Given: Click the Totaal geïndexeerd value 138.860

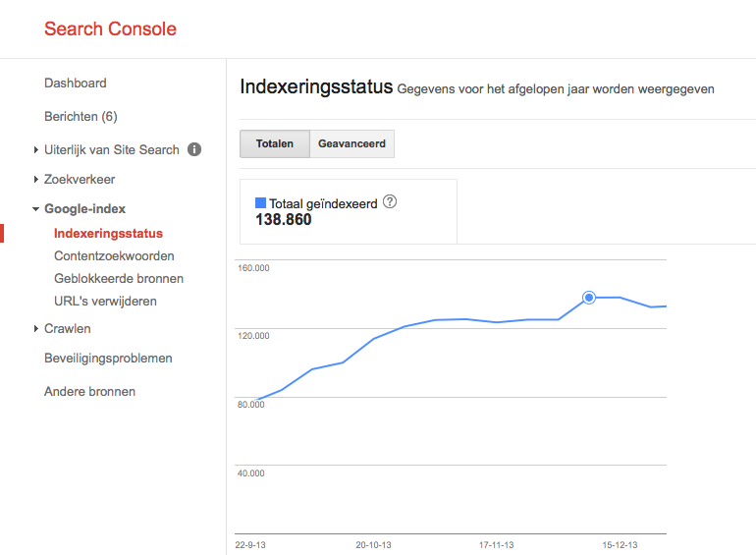Looking at the screenshot, I should click(284, 220).
